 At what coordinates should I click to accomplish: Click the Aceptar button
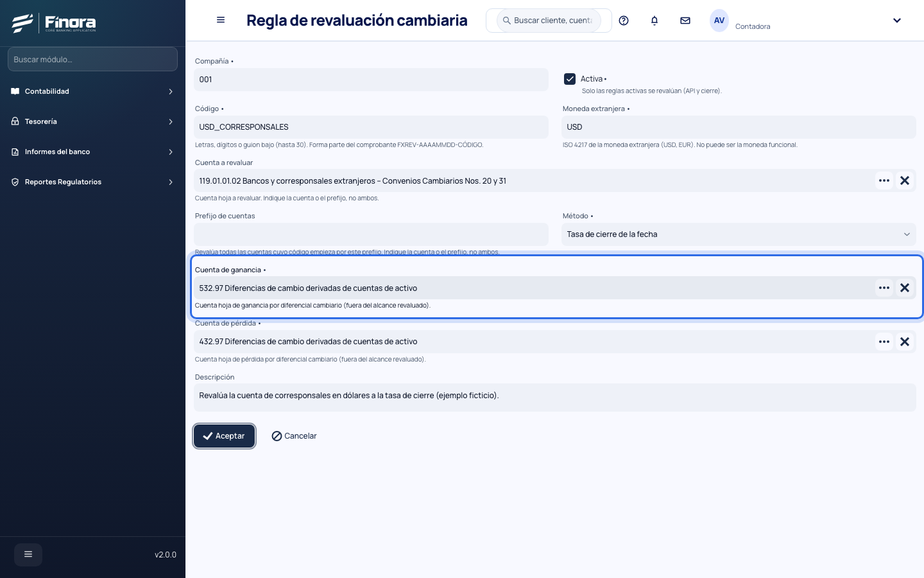225,436
